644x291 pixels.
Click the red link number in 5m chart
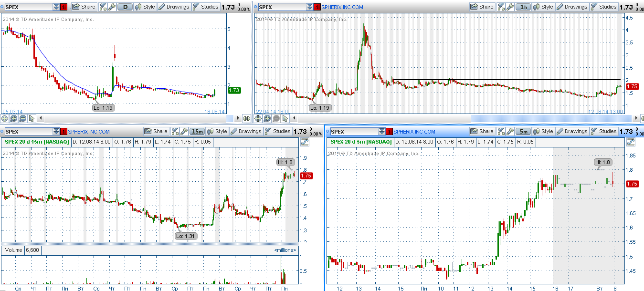(x=389, y=132)
